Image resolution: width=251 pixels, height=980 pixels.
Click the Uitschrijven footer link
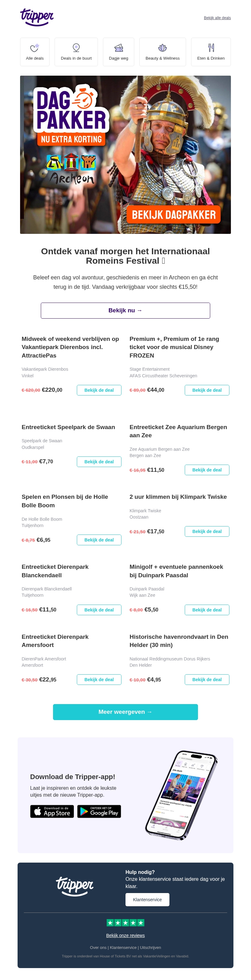pos(150,947)
